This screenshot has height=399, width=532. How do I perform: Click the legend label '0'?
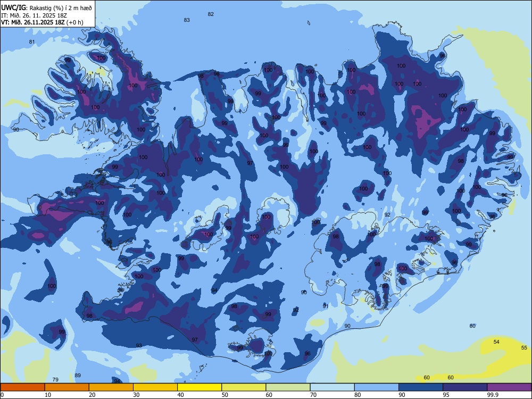[2, 395]
